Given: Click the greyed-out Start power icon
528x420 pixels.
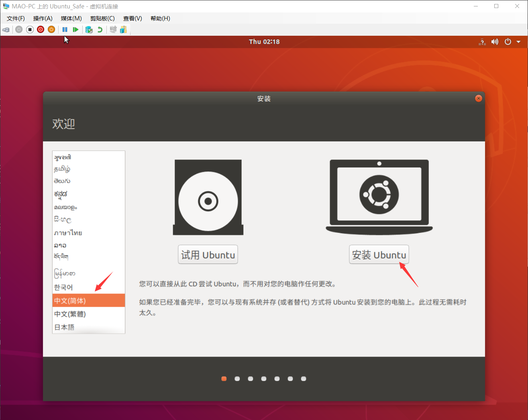Looking at the screenshot, I should [19, 29].
